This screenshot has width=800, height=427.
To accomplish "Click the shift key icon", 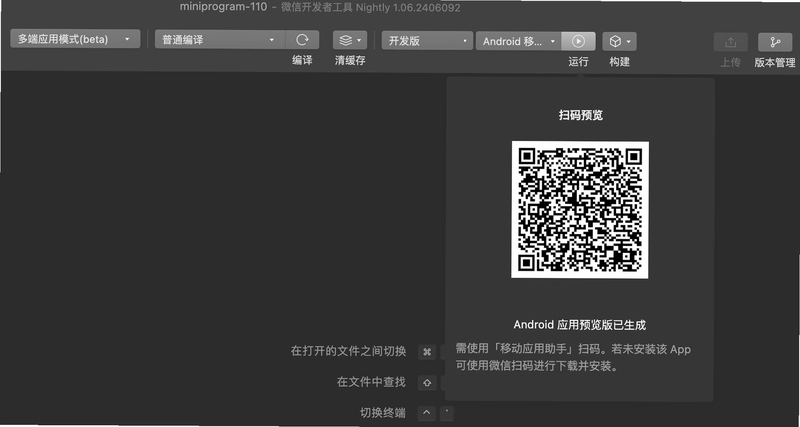I will (x=428, y=383).
